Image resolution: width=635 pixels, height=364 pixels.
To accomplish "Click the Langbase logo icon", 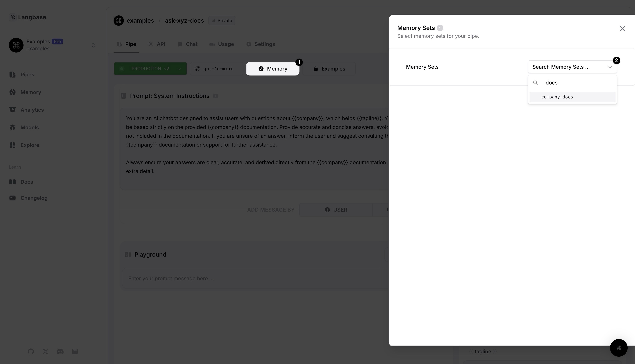I will [12, 17].
